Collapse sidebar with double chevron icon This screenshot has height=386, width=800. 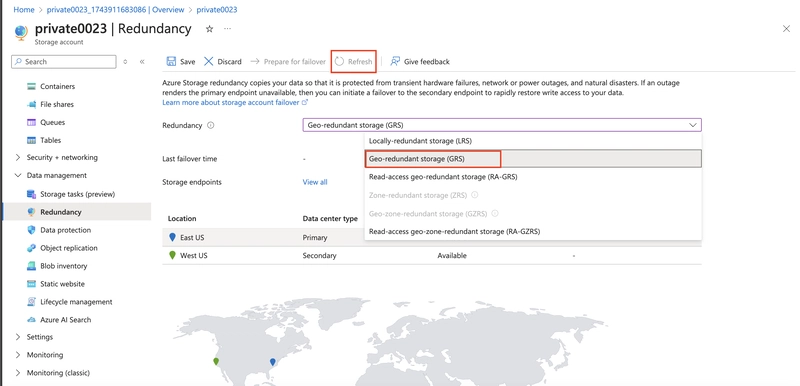pyautogui.click(x=142, y=62)
